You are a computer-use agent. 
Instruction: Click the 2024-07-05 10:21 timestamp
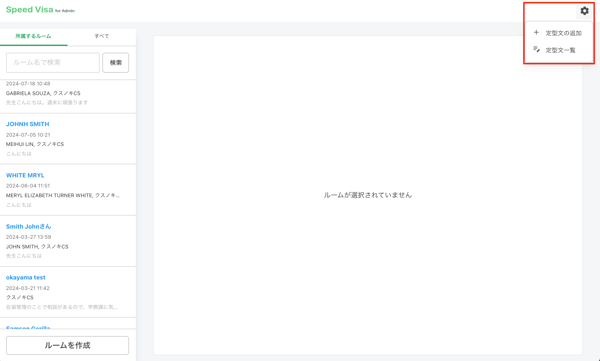click(28, 135)
